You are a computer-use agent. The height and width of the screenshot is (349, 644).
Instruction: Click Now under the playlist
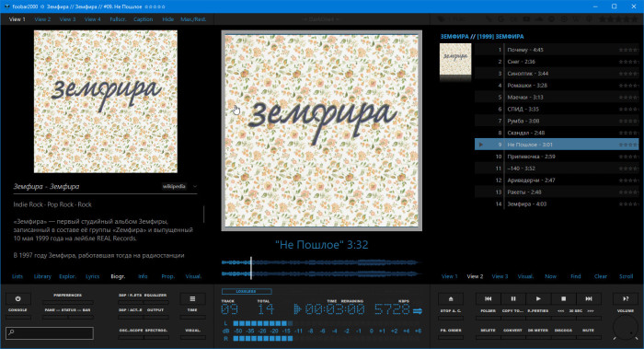[550, 276]
